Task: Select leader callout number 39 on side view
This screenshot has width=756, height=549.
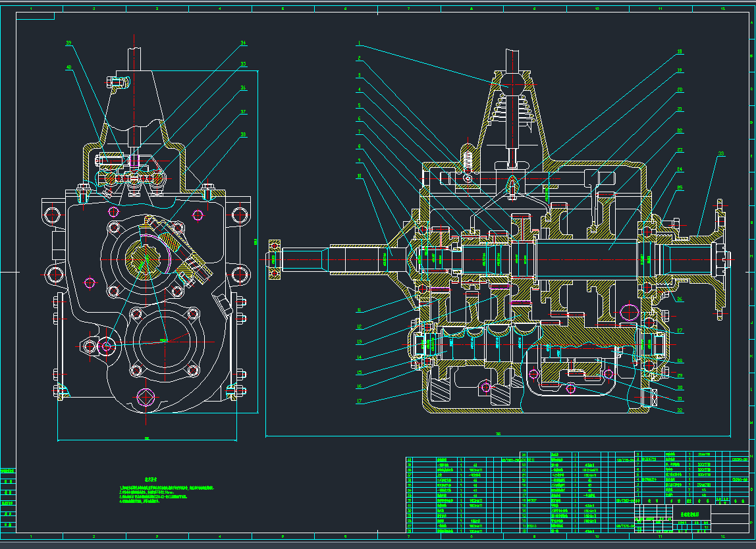Action: point(68,43)
